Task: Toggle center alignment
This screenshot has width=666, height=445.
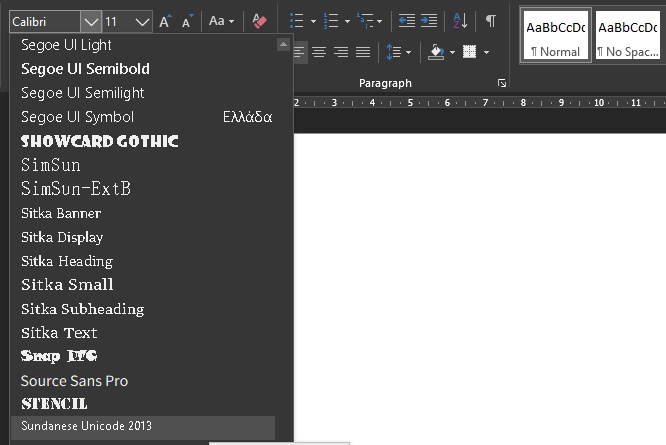Action: (318, 52)
